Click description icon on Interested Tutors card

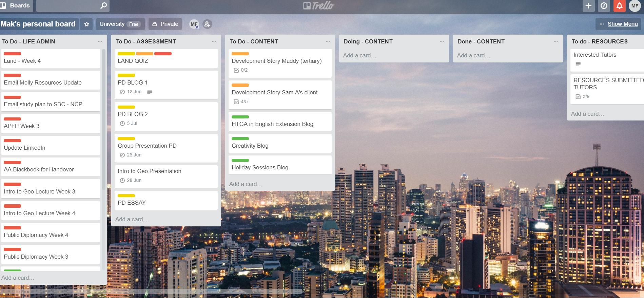tap(578, 64)
